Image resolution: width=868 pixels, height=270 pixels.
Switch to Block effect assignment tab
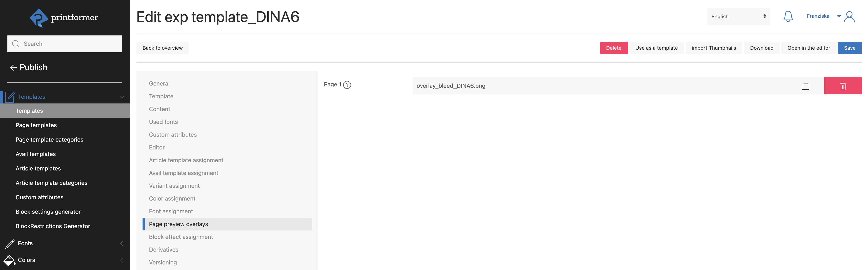[181, 237]
